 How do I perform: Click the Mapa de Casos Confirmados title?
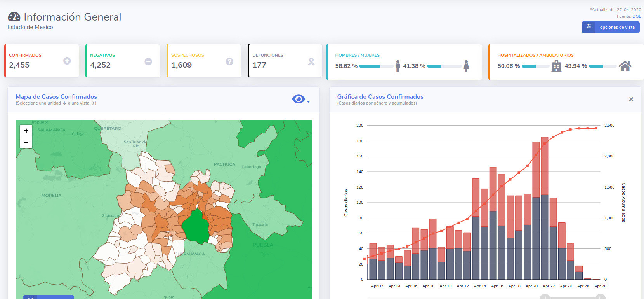pyautogui.click(x=56, y=97)
